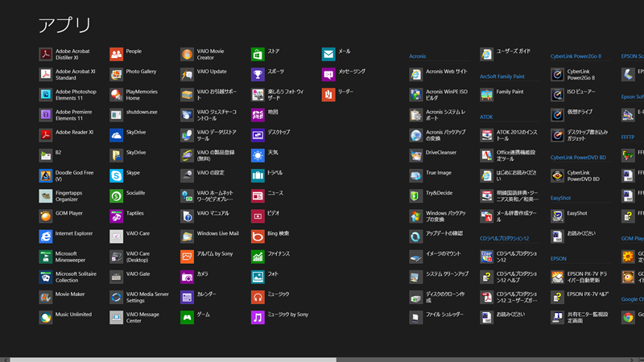Image resolution: width=644 pixels, height=362 pixels.
Task: Open the メール (Mail) app icon
Action: pyautogui.click(x=328, y=54)
